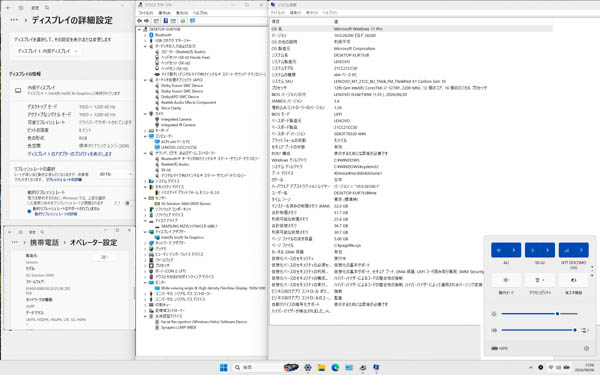Screen dimensions: 600x375
Task: Expand the バッテリ (Battery) node
Action: 145,249
